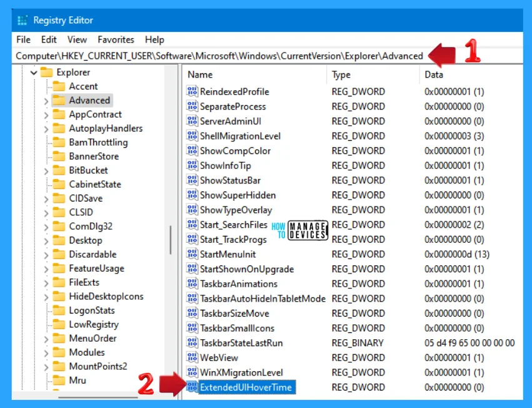Click the ShowTypeOverlay DWORD icon
The width and height of the screenshot is (532, 408).
pyautogui.click(x=192, y=210)
